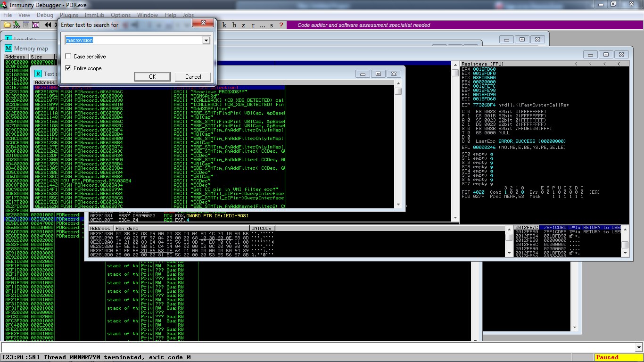Open the File menu
This screenshot has width=644, height=362.
tap(8, 15)
